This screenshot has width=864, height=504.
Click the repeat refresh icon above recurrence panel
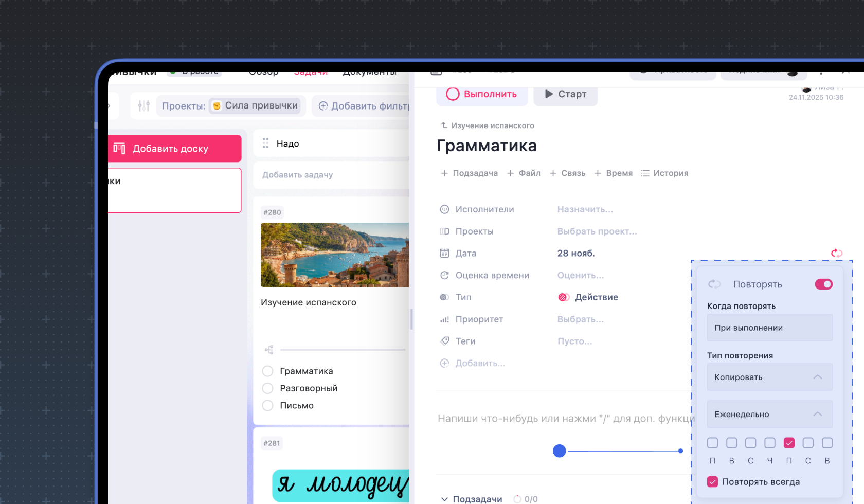(x=837, y=253)
